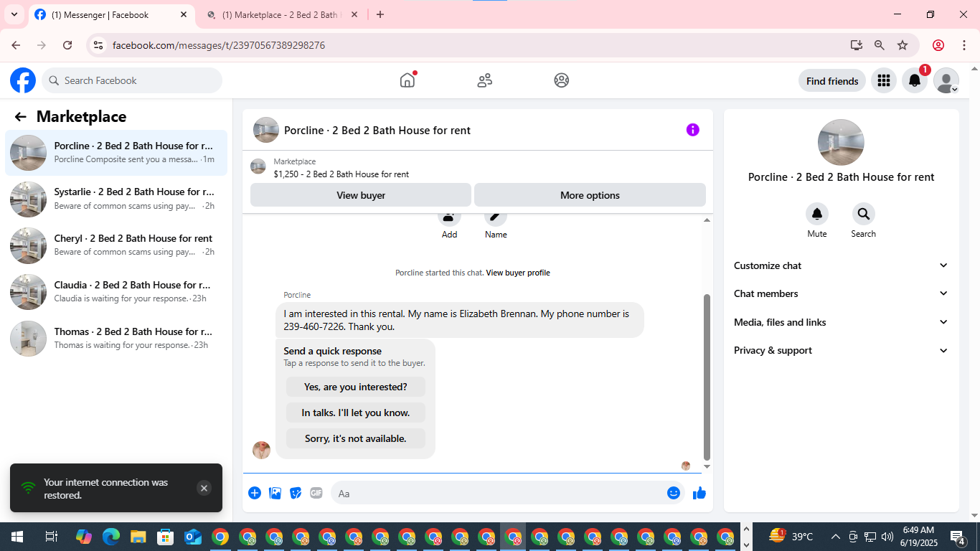This screenshot has width=980, height=551.
Task: Click the More options button
Action: coord(590,195)
